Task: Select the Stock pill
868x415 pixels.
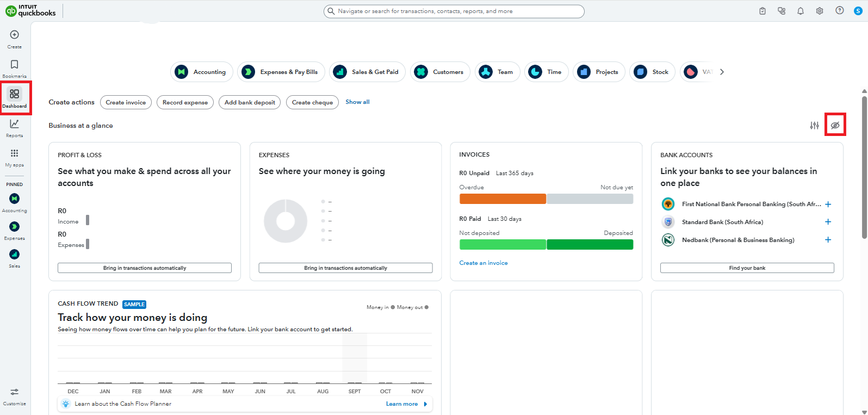Action: (653, 72)
